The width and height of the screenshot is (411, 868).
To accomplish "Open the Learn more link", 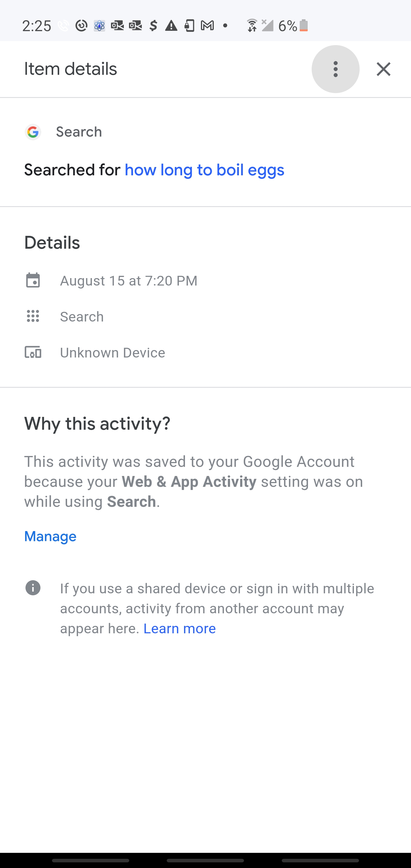I will 180,628.
